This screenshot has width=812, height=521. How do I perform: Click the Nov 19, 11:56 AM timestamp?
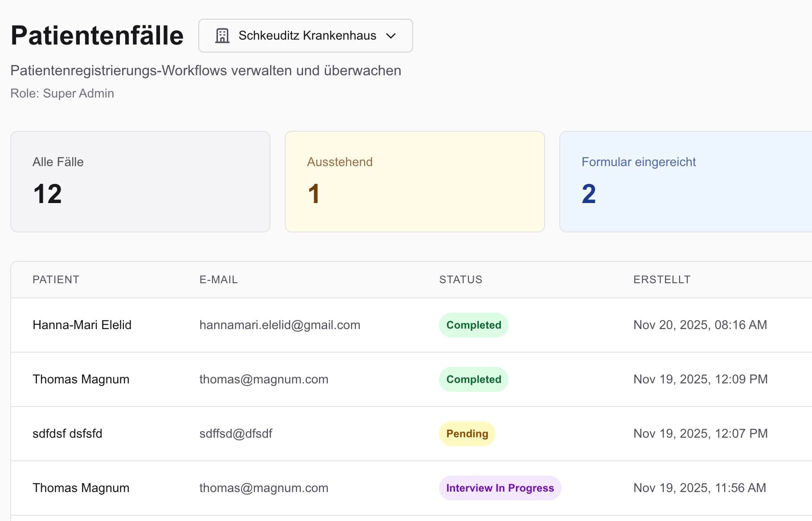click(699, 488)
